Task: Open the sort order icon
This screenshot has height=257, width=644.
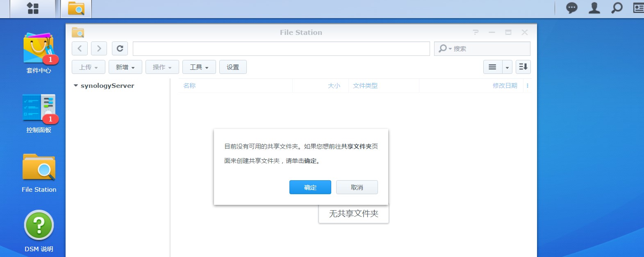Action: pos(523,67)
